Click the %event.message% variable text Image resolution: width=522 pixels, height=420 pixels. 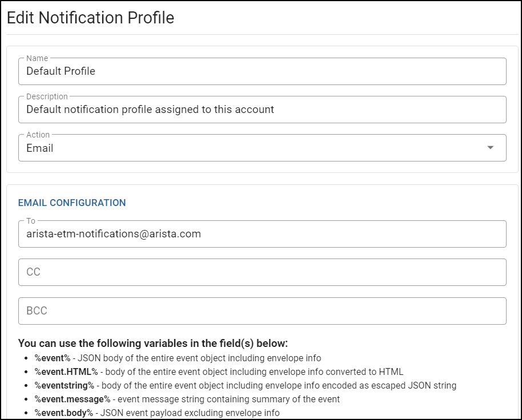72,399
